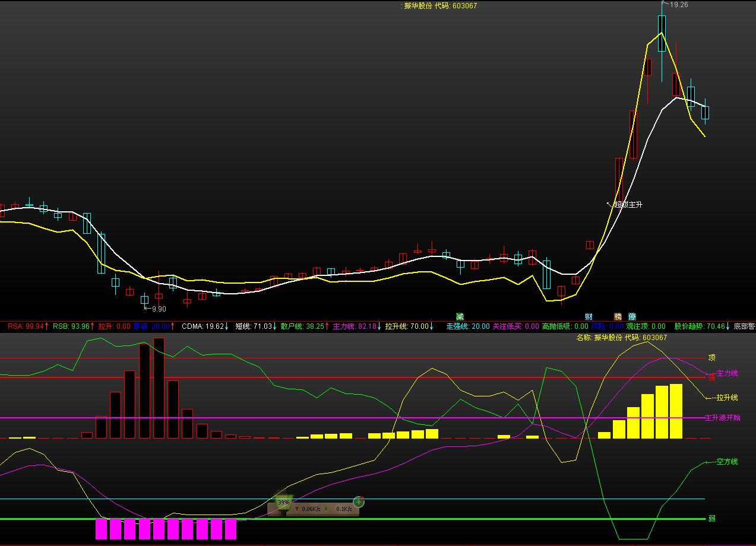Click the blue 财 marker icon
This screenshot has height=546, width=756.
589,316
